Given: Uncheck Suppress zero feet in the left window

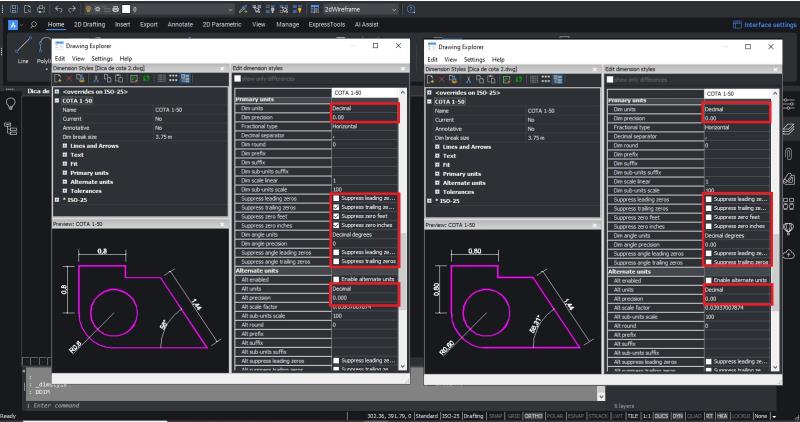Looking at the screenshot, I should coord(337,216).
